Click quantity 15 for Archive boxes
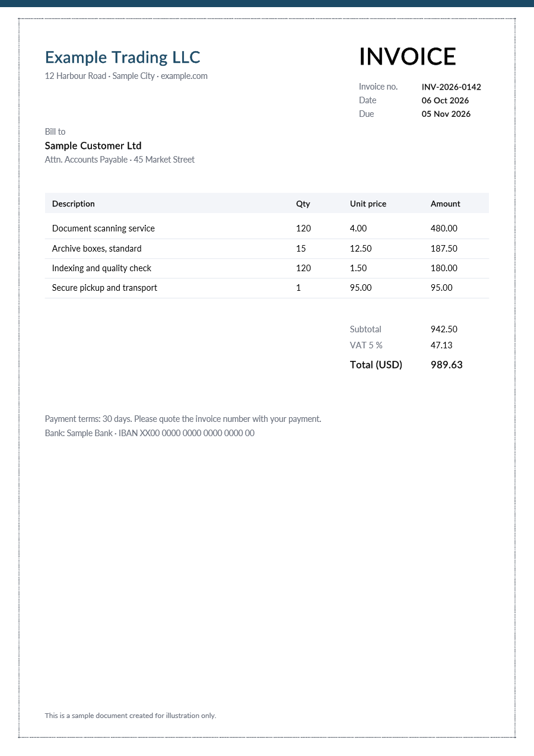This screenshot has height=756, width=534. point(301,249)
